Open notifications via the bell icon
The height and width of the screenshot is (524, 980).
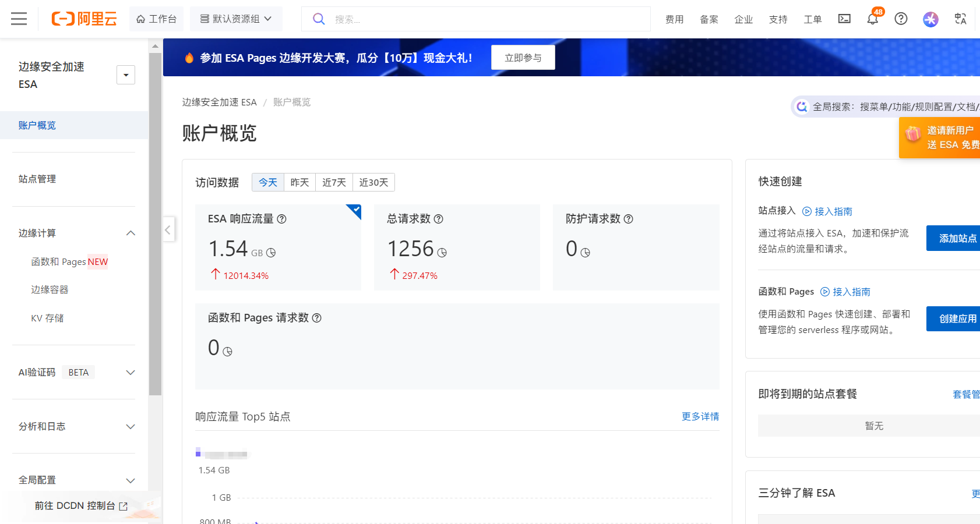pyautogui.click(x=872, y=19)
